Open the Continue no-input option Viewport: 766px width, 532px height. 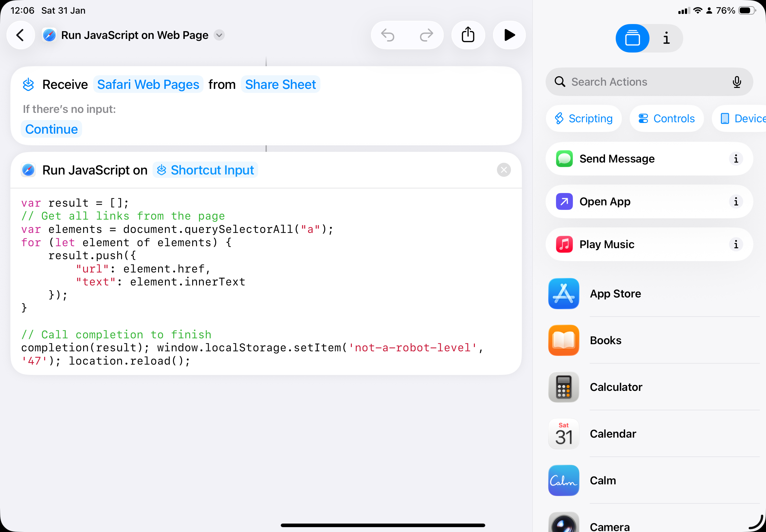(x=51, y=129)
